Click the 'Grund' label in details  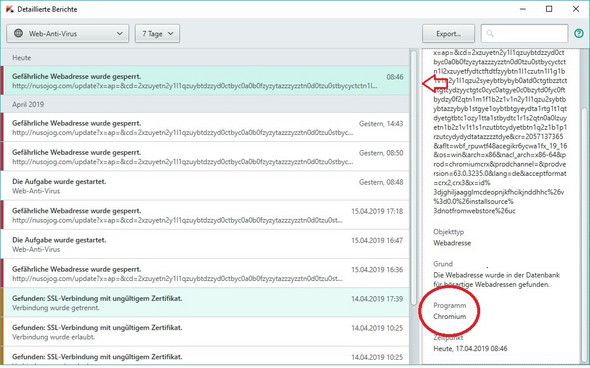point(443,264)
